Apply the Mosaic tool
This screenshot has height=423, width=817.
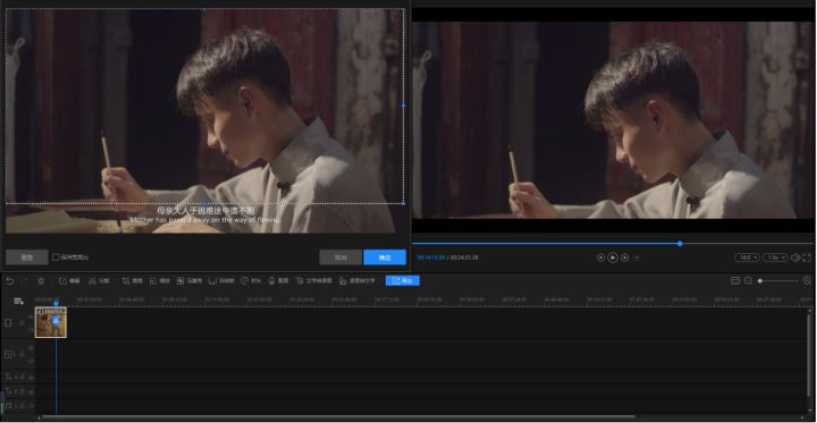189,281
